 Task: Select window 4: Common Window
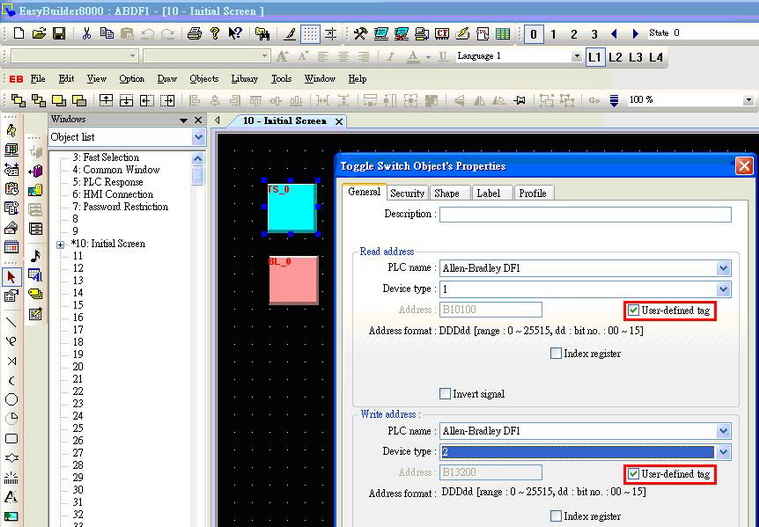pos(116,169)
